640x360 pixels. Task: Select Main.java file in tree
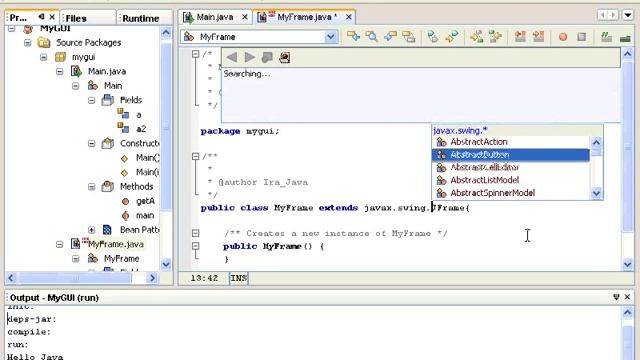click(107, 71)
